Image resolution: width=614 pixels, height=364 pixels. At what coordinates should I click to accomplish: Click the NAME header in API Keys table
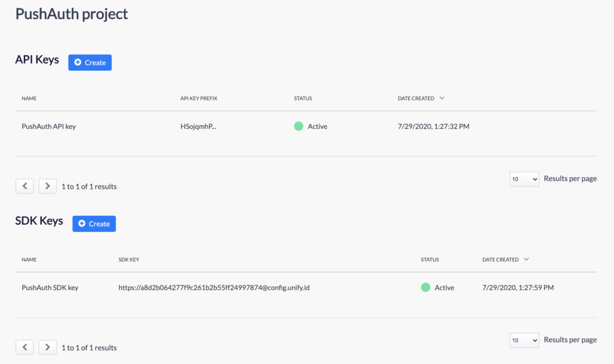point(29,98)
